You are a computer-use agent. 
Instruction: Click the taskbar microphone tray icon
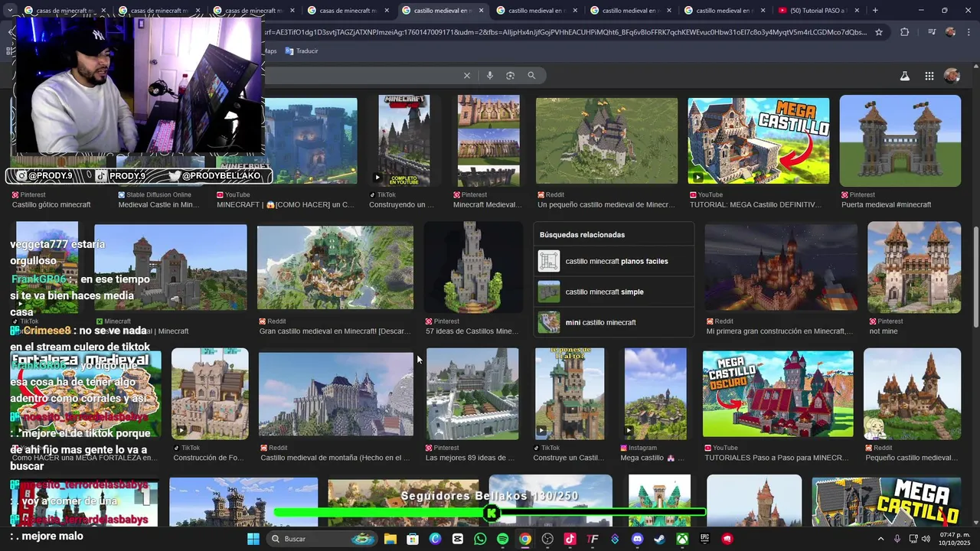click(x=897, y=539)
